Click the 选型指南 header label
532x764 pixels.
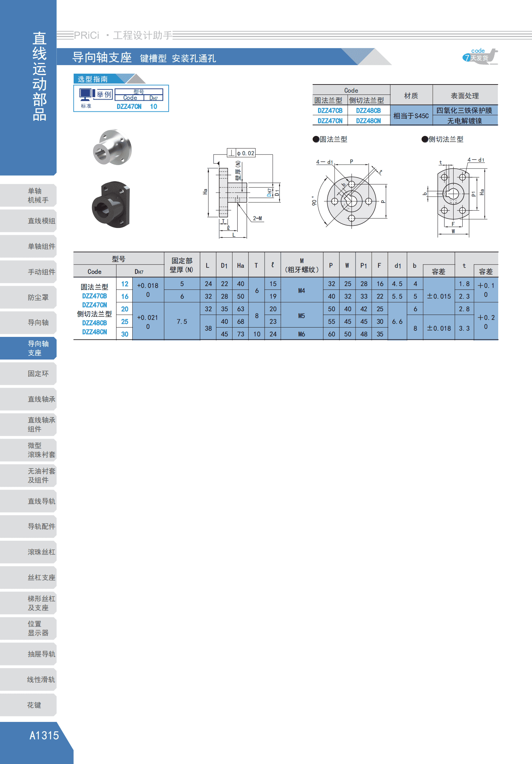click(93, 79)
